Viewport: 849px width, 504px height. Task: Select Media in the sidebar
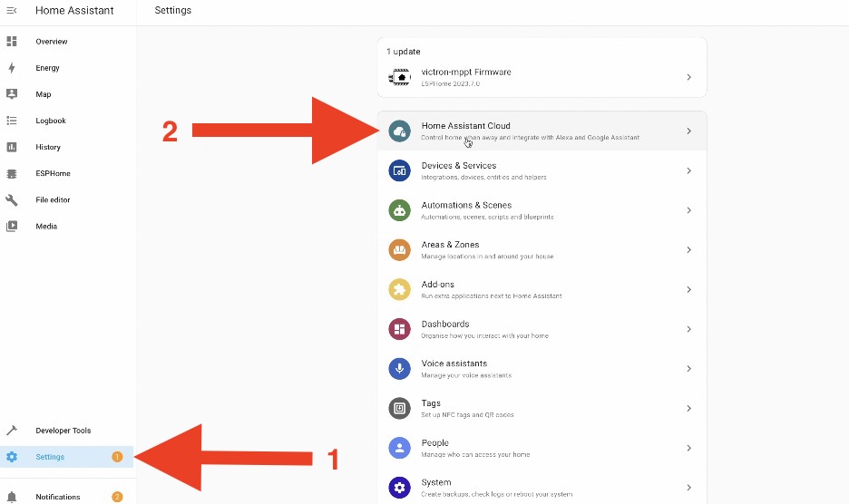(46, 227)
